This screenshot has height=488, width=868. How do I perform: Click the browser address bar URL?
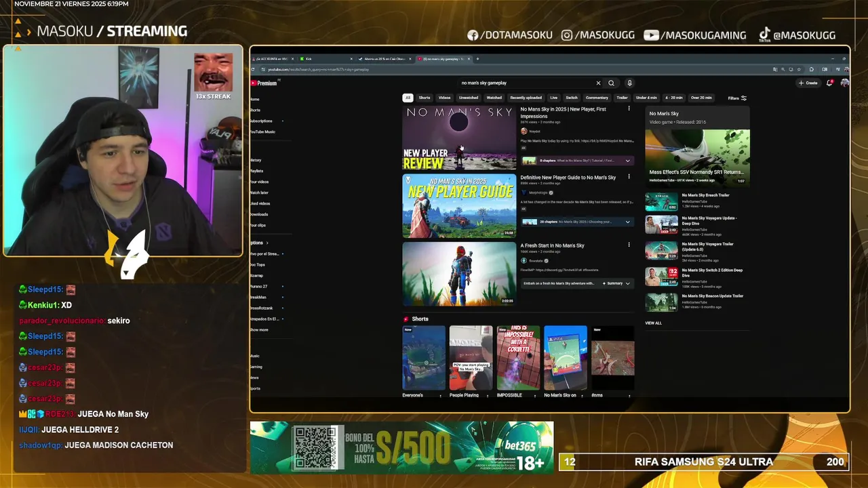[319, 69]
